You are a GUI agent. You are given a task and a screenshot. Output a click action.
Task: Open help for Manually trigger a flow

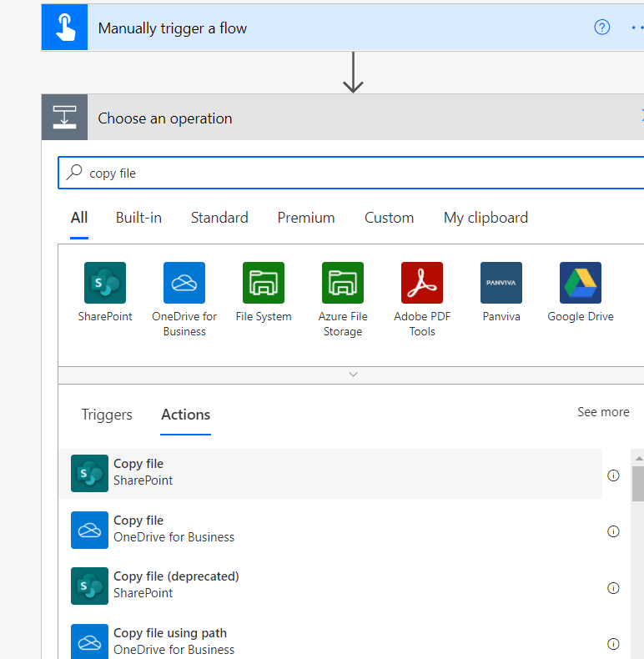[602, 28]
